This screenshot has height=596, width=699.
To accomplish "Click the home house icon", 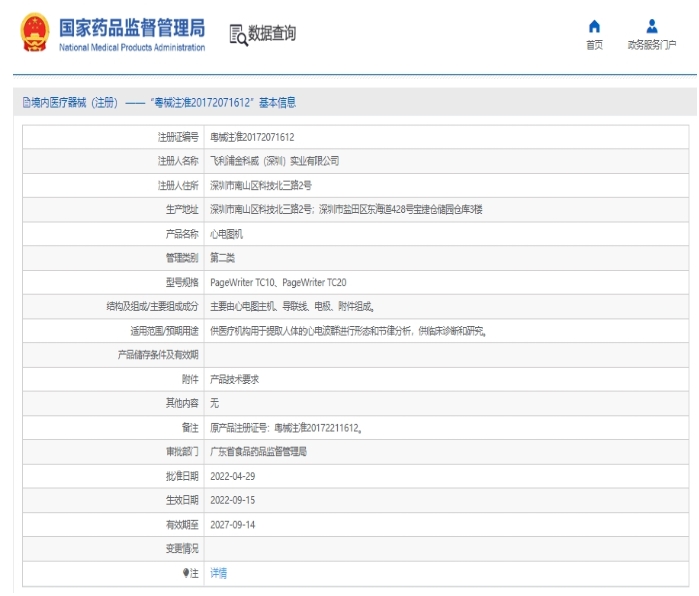I will coord(594,26).
